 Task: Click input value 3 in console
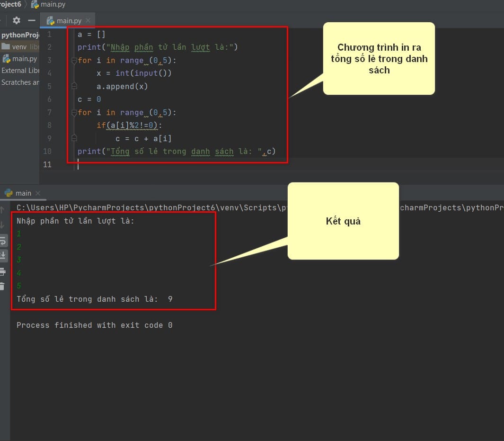pyautogui.click(x=18, y=260)
